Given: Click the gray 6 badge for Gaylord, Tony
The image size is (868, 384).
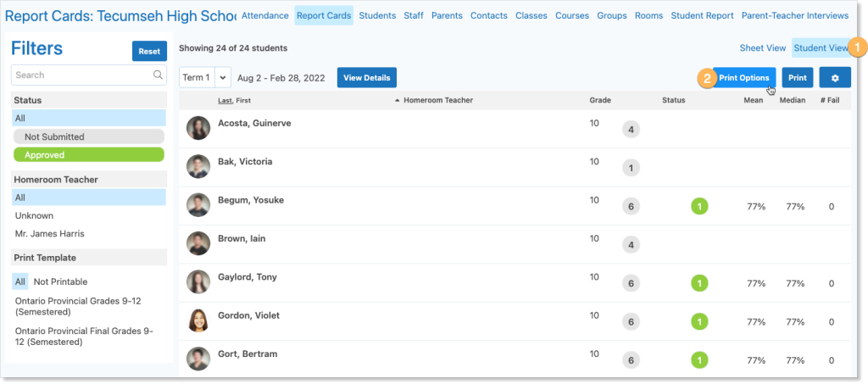Looking at the screenshot, I should (631, 284).
